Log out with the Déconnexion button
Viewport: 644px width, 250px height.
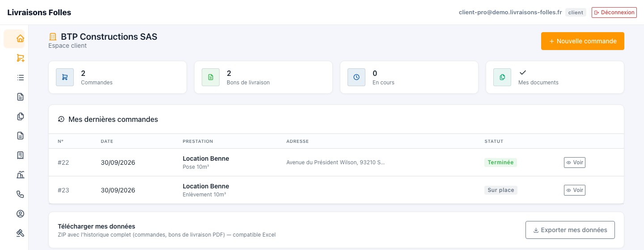pos(614,12)
